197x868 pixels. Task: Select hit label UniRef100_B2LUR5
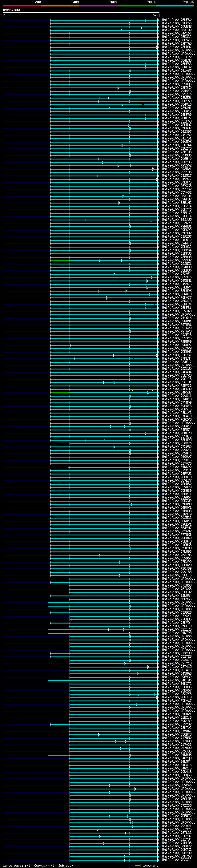pyautogui.click(x=177, y=440)
